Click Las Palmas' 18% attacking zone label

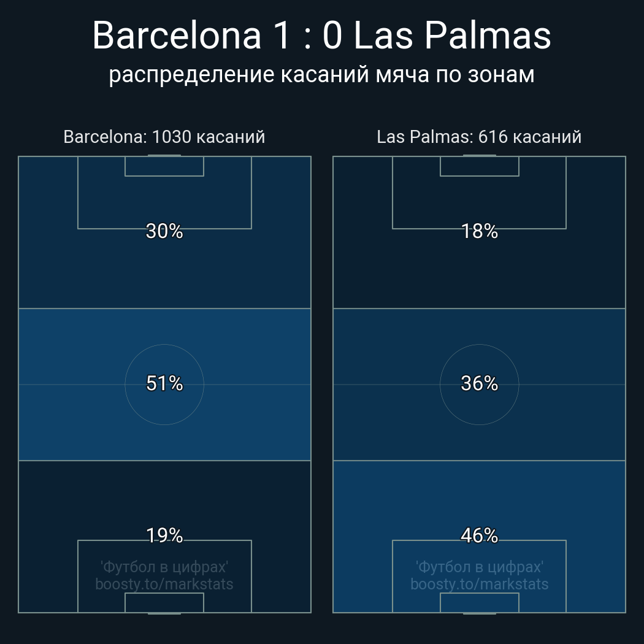[479, 231]
